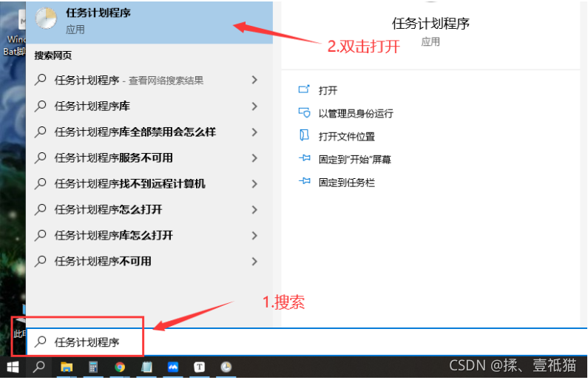Expand arrow for 任务计划程序找不到远程计算机

point(254,183)
